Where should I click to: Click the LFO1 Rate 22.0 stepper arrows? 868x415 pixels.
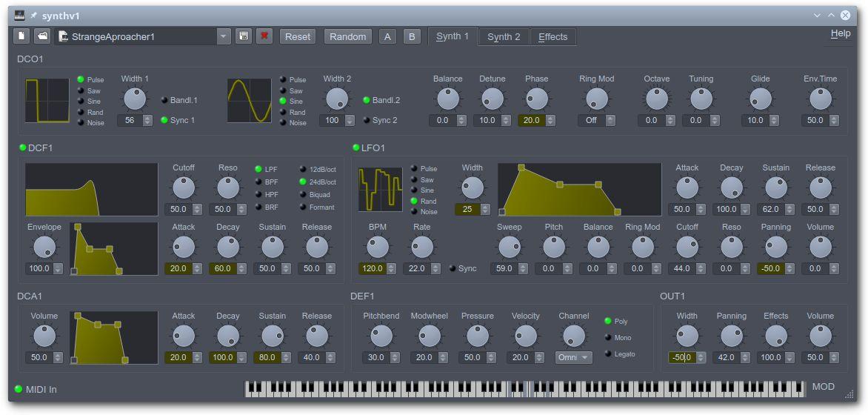tap(435, 269)
